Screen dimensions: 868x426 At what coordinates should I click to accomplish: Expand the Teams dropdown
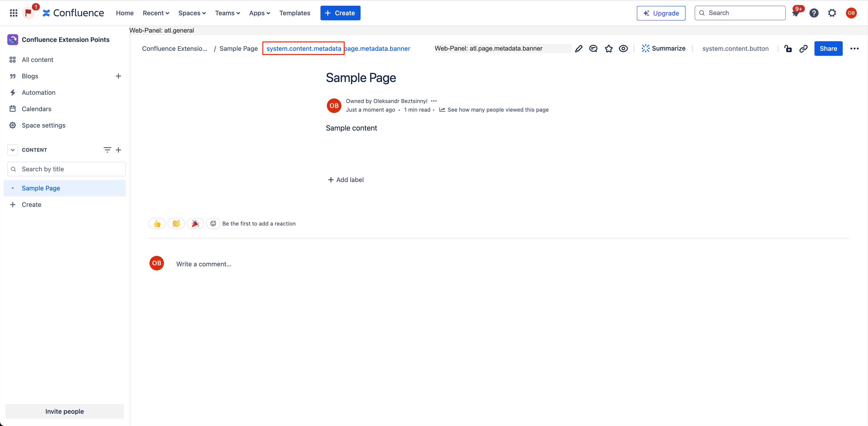[228, 13]
